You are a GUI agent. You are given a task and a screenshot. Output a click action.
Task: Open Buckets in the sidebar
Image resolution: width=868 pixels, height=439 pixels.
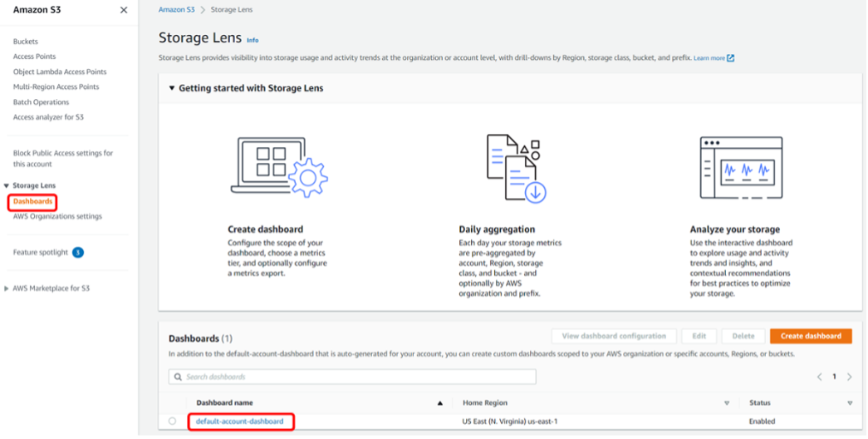tap(26, 42)
